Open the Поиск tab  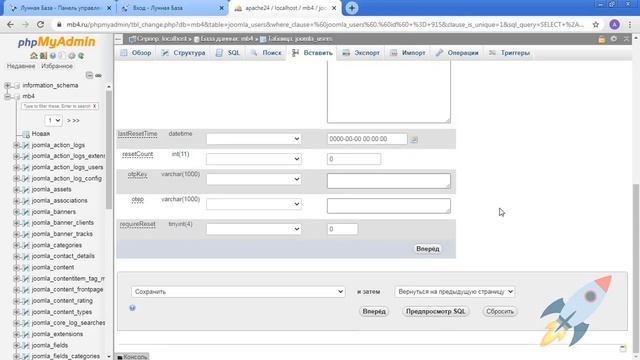tap(266, 53)
